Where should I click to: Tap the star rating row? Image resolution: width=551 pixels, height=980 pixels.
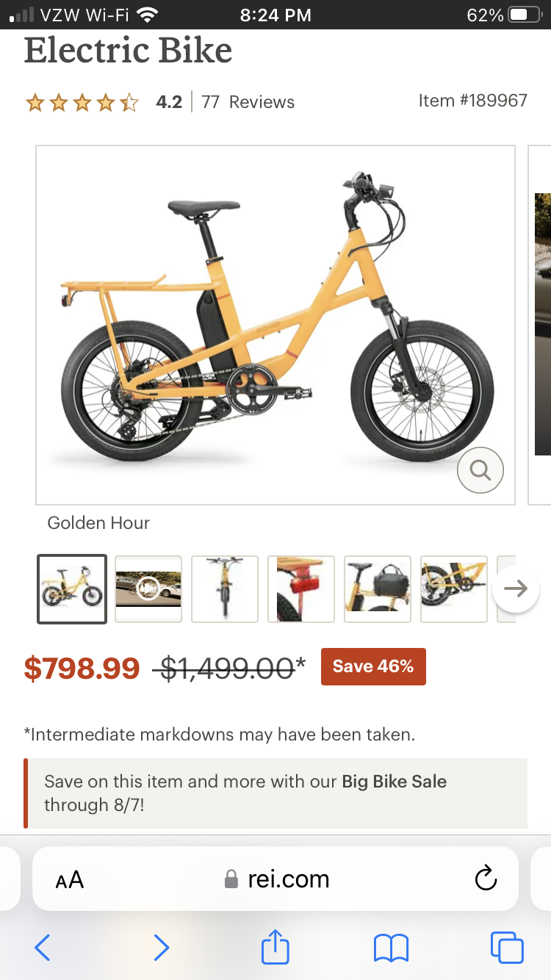point(82,102)
